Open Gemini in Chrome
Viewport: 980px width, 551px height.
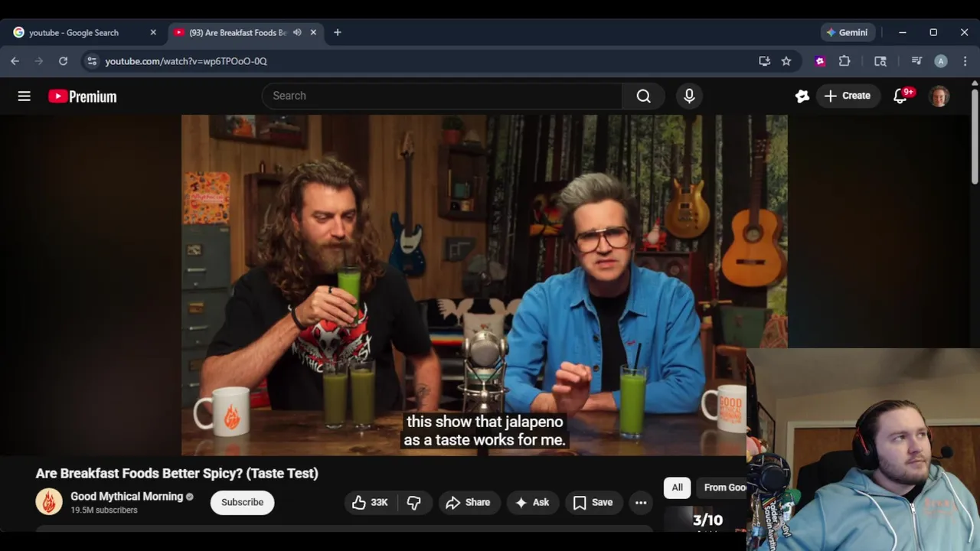[x=847, y=32]
